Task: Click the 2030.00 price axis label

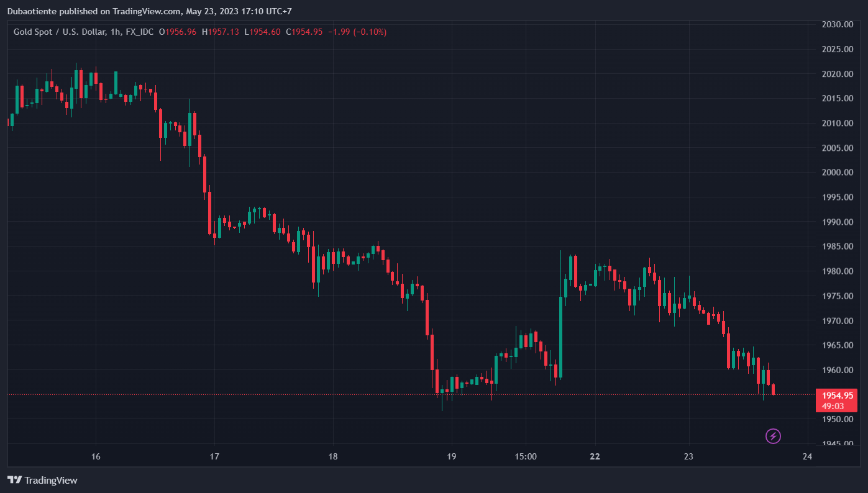Action: point(836,24)
